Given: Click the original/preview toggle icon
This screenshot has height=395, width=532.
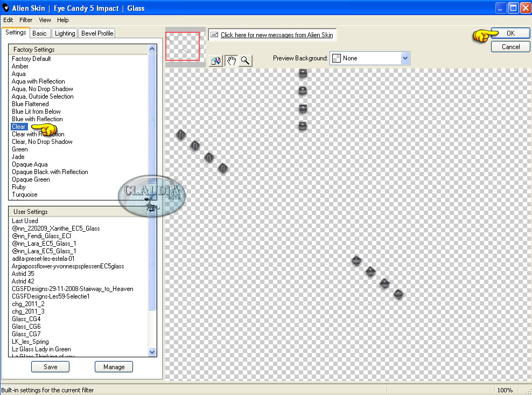Looking at the screenshot, I should coord(216,61).
